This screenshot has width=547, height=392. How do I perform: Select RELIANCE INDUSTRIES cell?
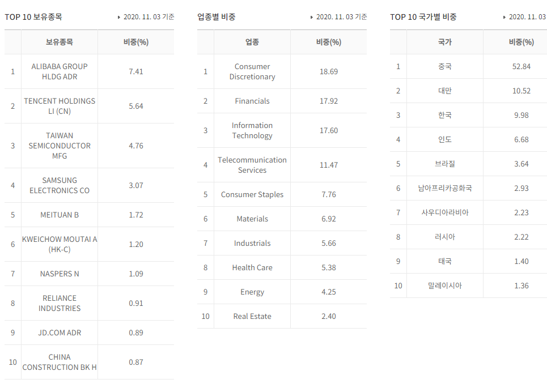tap(60, 304)
